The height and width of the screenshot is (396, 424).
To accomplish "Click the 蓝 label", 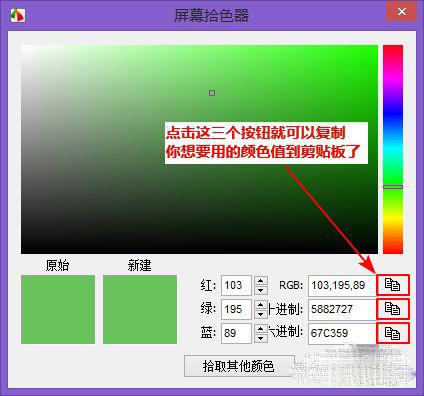I will (209, 333).
